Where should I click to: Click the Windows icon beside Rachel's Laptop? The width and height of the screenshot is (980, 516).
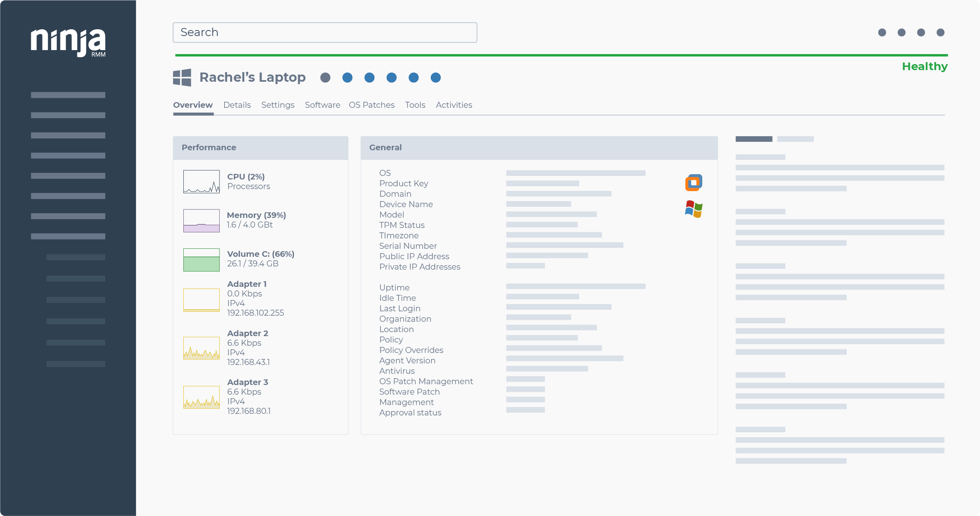coord(183,78)
